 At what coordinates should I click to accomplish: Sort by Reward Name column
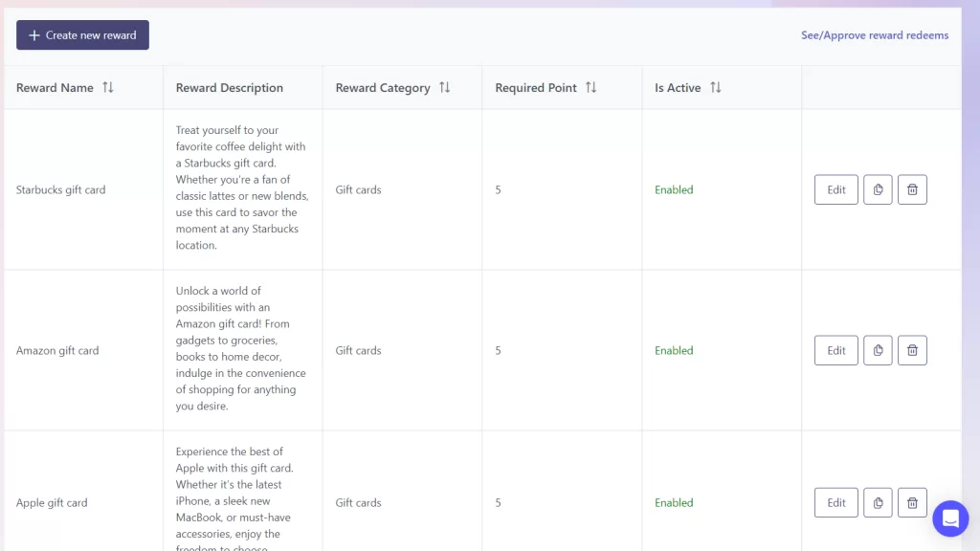[x=107, y=87]
